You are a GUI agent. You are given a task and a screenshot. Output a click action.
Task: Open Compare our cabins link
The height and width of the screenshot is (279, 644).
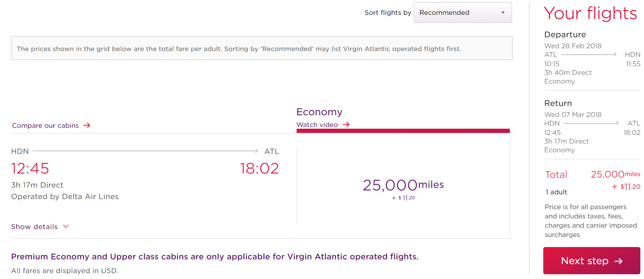click(45, 126)
